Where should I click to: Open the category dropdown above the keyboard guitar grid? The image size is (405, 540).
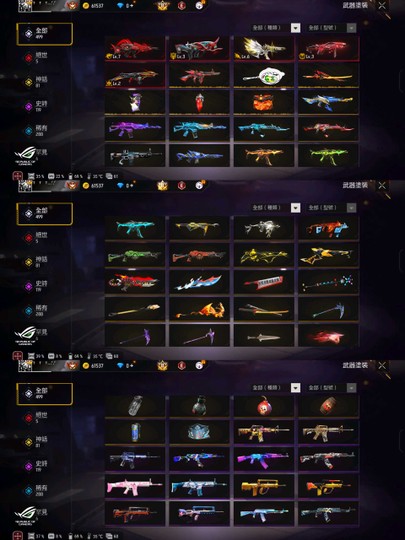click(x=276, y=208)
